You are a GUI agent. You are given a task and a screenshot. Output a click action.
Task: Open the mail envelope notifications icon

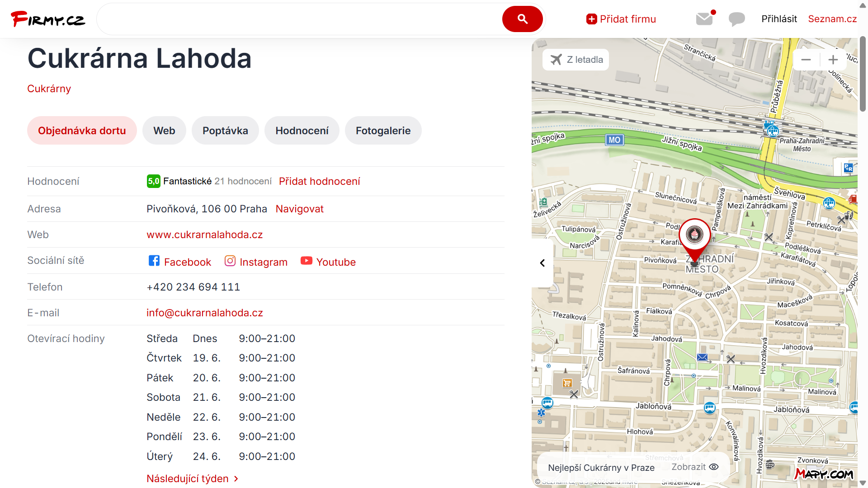tap(704, 19)
